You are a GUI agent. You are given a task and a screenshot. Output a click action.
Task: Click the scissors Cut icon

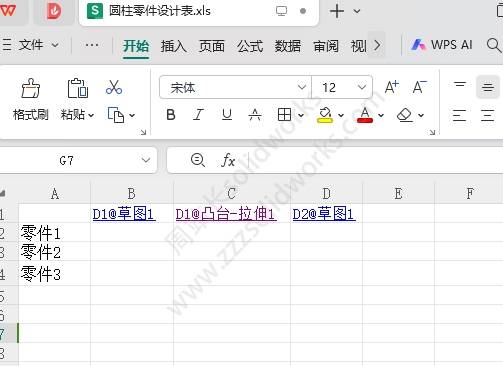pyautogui.click(x=114, y=87)
